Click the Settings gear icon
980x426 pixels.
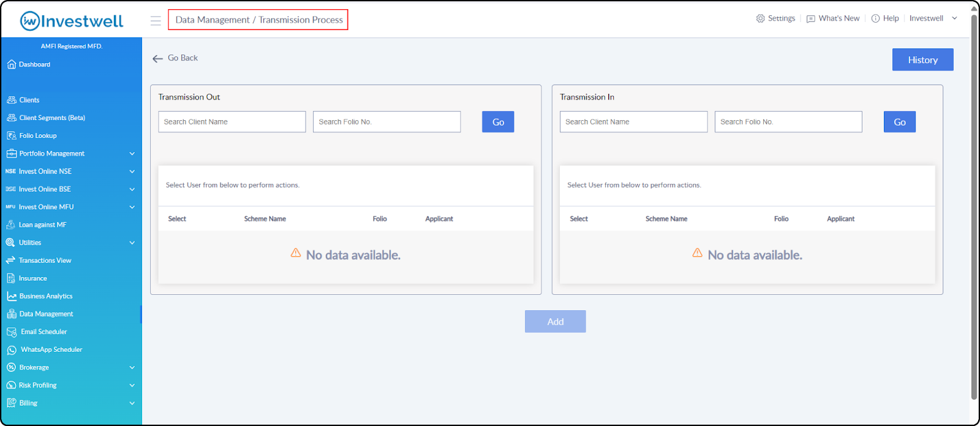[761, 18]
